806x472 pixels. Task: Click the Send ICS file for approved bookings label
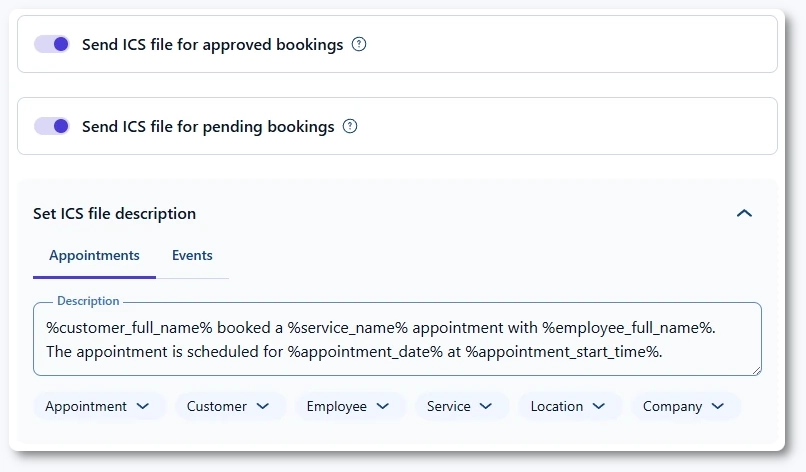212,45
